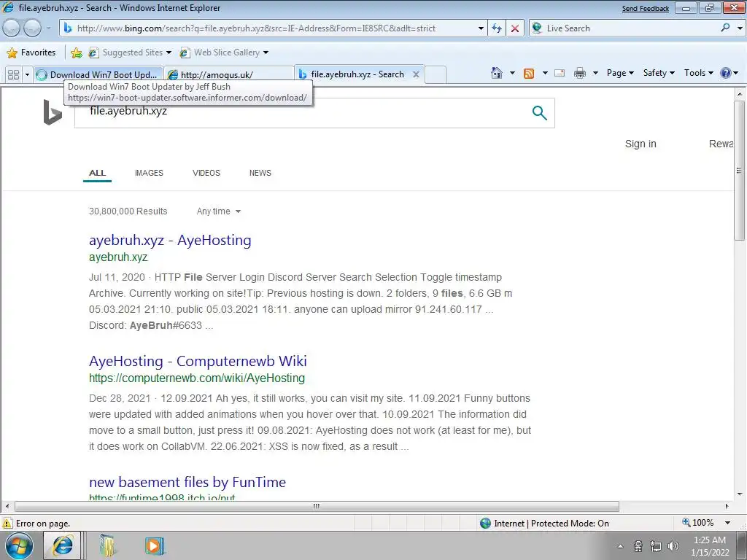Click the Refresh page icon
Viewport: 747px width, 560px height.
(496, 28)
